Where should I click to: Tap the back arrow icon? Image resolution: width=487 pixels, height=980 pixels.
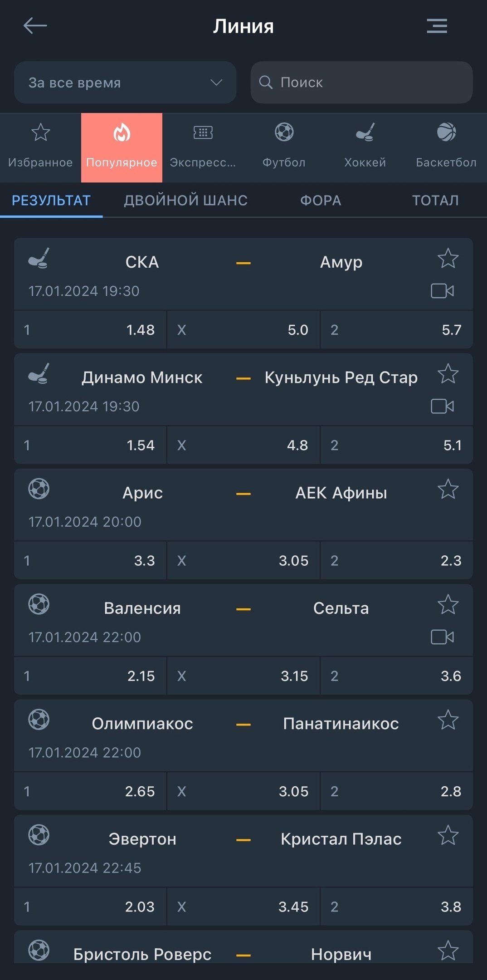point(35,26)
